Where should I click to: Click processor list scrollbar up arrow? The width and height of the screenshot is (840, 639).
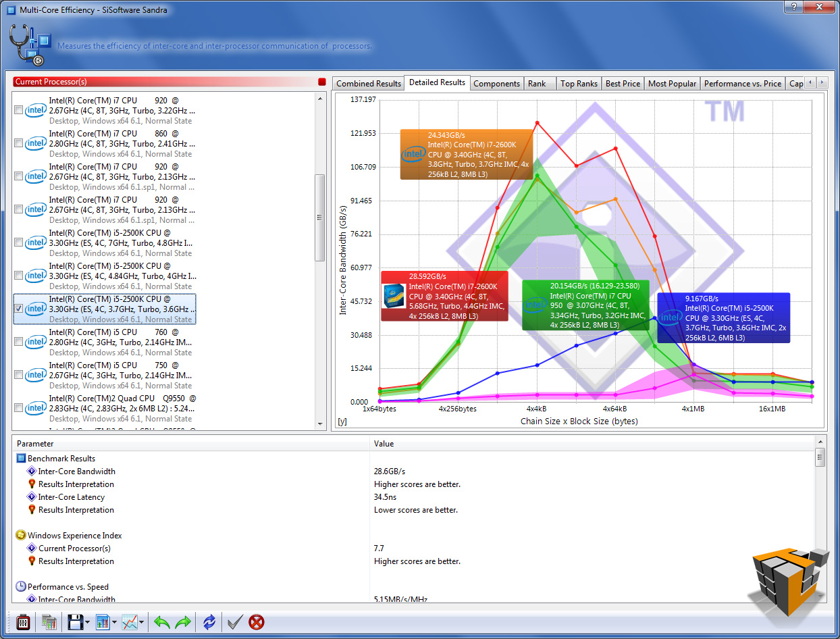tap(320, 98)
